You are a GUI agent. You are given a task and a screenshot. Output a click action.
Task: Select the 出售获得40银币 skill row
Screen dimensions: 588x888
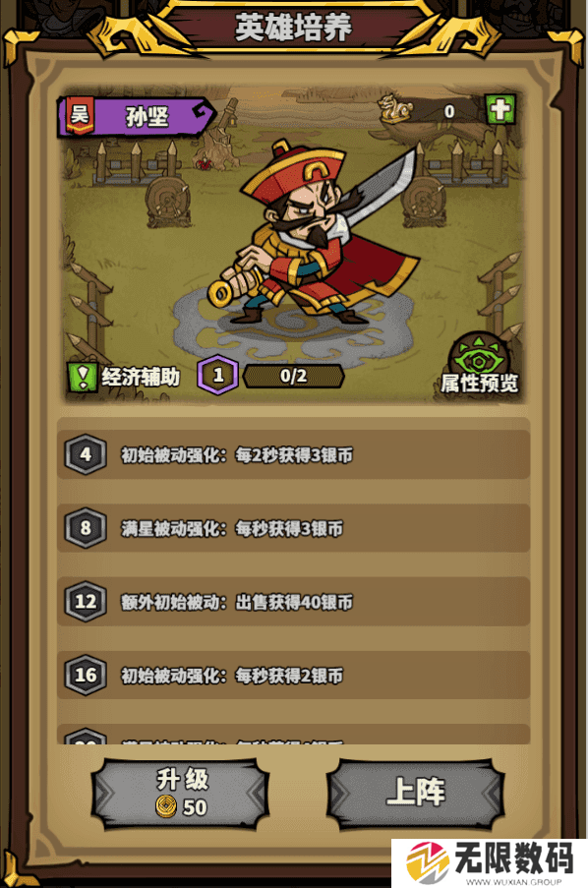(293, 602)
